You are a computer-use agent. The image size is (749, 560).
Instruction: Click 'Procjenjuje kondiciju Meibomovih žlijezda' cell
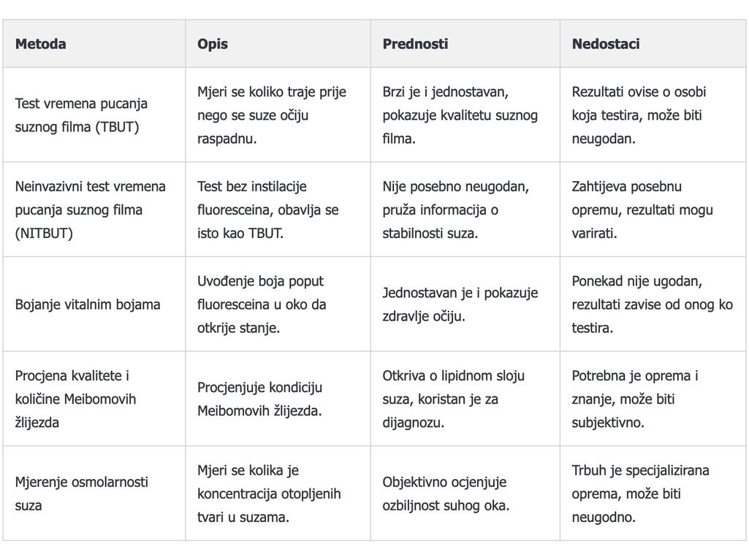click(259, 399)
